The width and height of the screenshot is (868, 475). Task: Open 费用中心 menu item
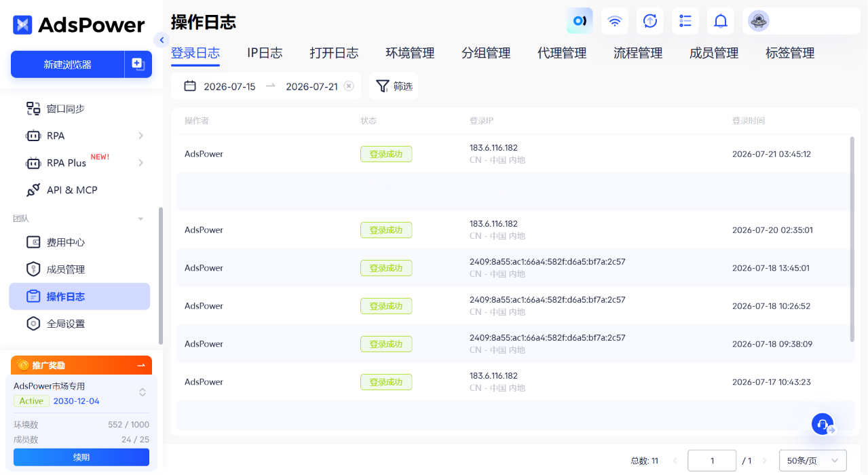pyautogui.click(x=79, y=242)
